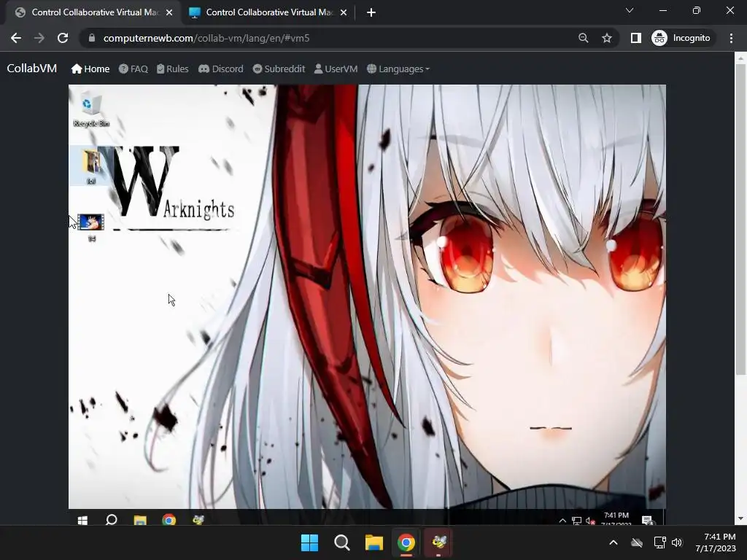
Task: Bookmark this page with the star icon
Action: click(x=606, y=38)
